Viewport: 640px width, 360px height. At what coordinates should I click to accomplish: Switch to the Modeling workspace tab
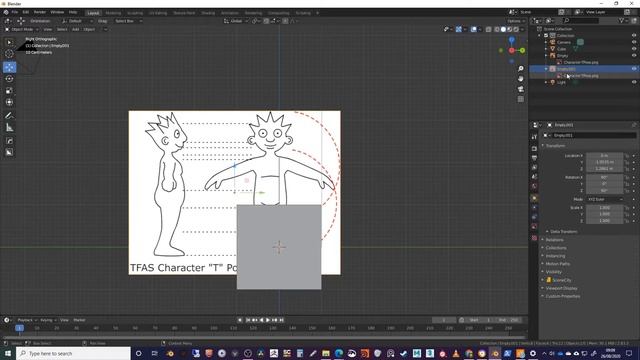coord(113,13)
